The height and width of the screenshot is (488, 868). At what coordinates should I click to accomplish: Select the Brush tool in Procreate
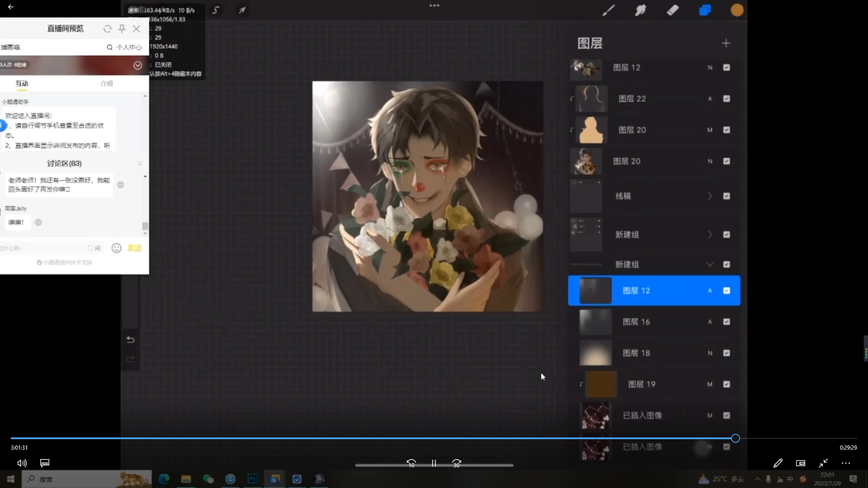(609, 10)
